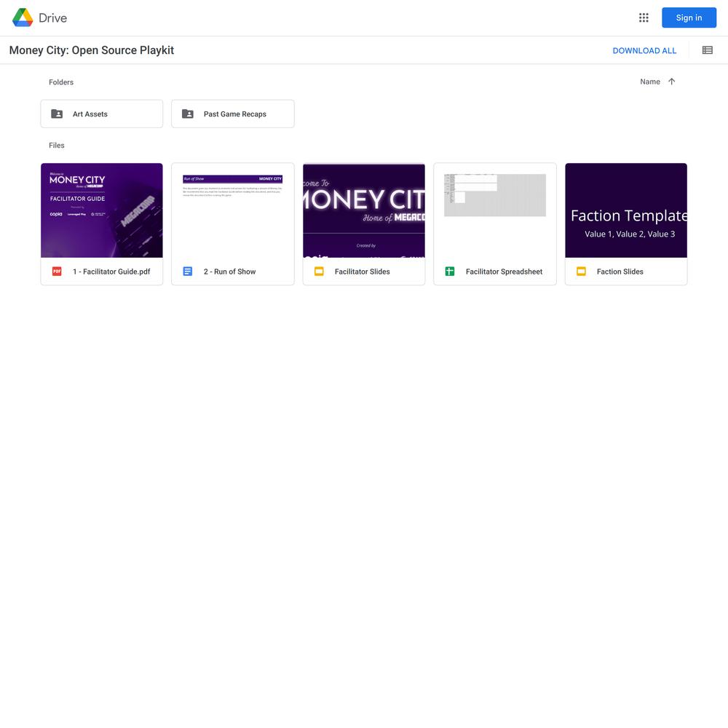Open the Run of Show document thumbnail
Screen dimensions: 728x728
(x=233, y=210)
